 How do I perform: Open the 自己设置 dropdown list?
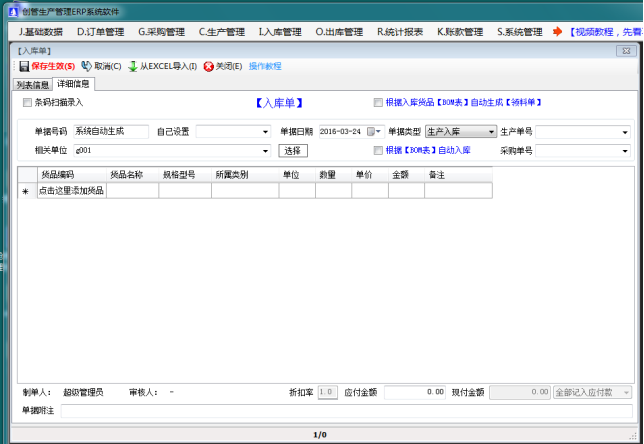pos(265,131)
